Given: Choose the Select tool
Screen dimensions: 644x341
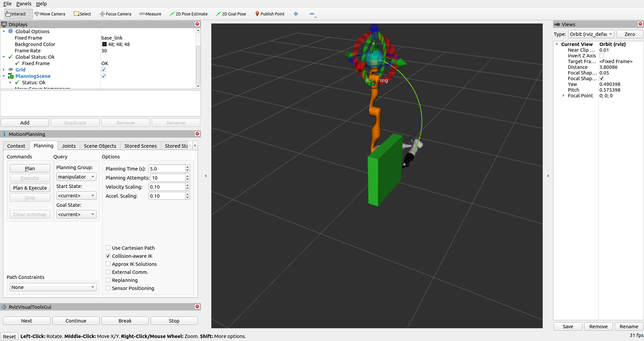Looking at the screenshot, I should pos(83,14).
